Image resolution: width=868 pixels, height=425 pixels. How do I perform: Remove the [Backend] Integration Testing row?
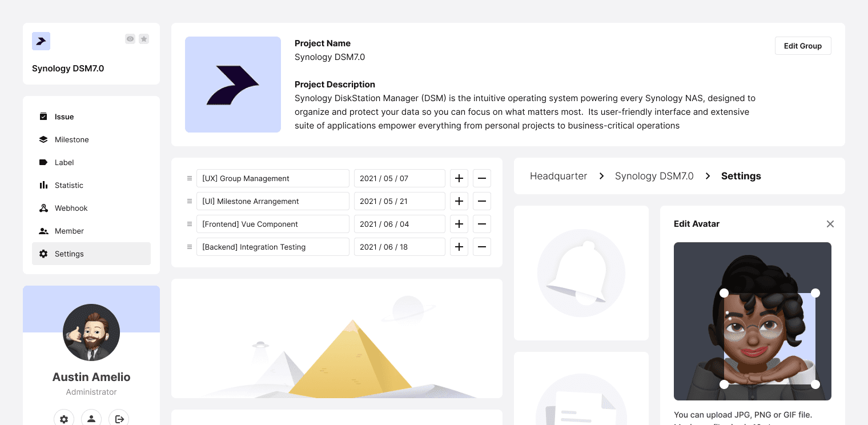(x=482, y=247)
